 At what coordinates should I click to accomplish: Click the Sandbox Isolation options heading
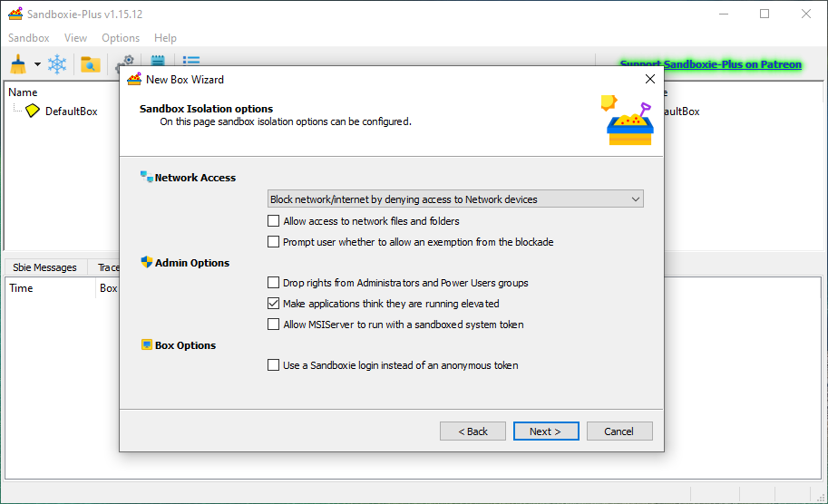(x=207, y=109)
